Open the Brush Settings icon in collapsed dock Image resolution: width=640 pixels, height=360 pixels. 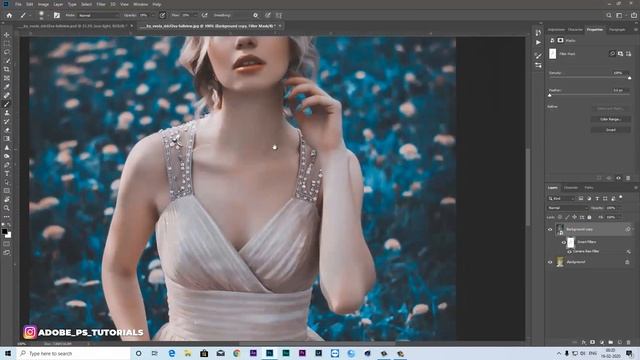point(538,56)
